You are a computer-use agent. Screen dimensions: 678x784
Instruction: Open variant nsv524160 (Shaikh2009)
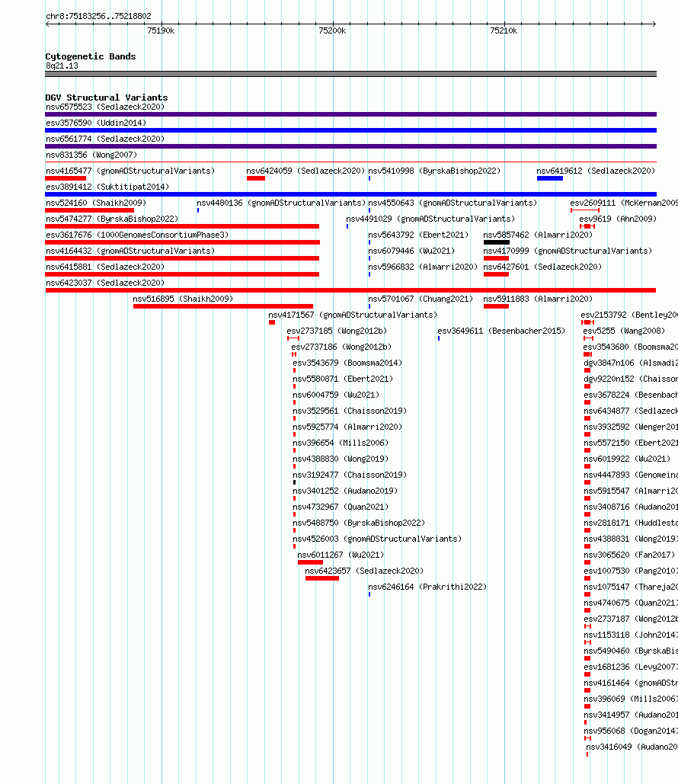(96, 203)
